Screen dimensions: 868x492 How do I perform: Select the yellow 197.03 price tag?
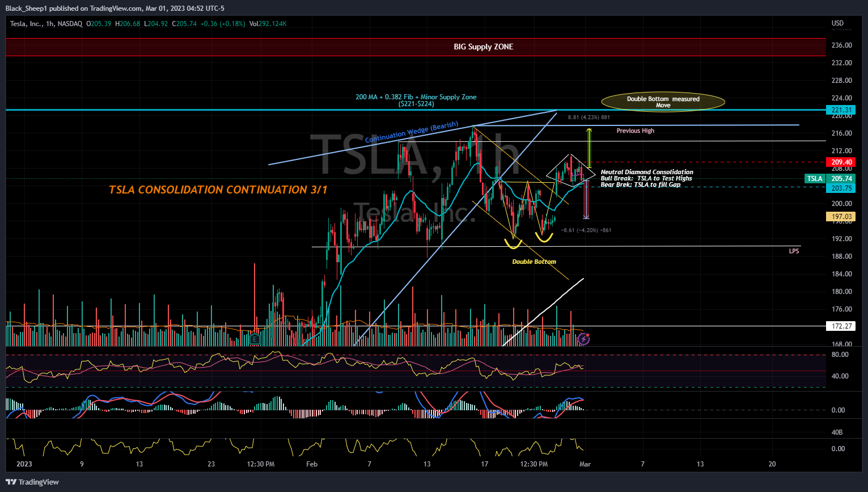pos(841,217)
